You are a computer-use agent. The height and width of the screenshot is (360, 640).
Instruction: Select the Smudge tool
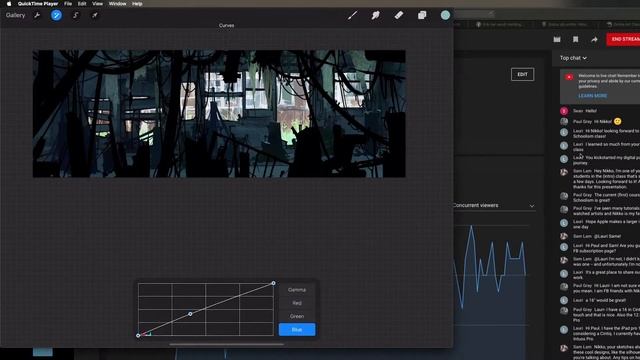coord(376,16)
